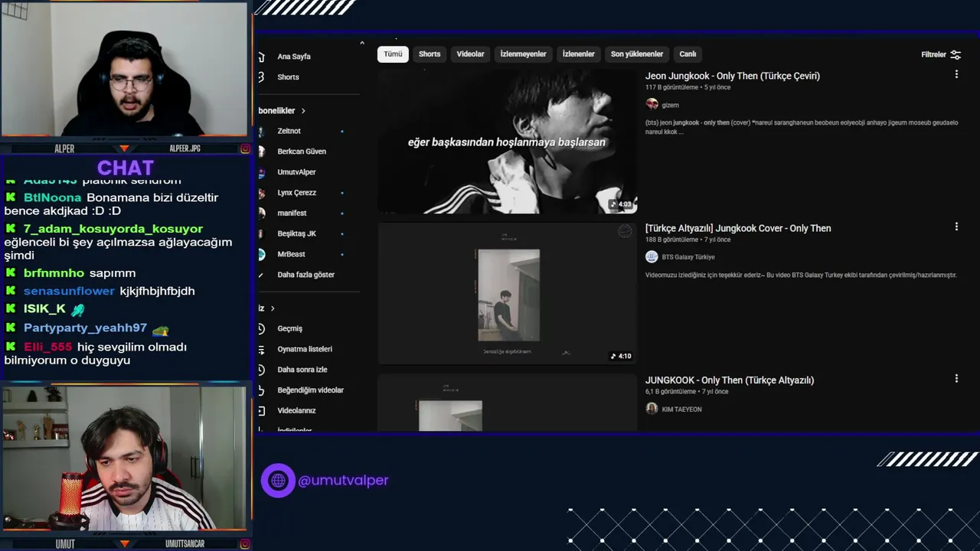Click the BTS Galaxy Türkiye channel avatar

click(652, 256)
